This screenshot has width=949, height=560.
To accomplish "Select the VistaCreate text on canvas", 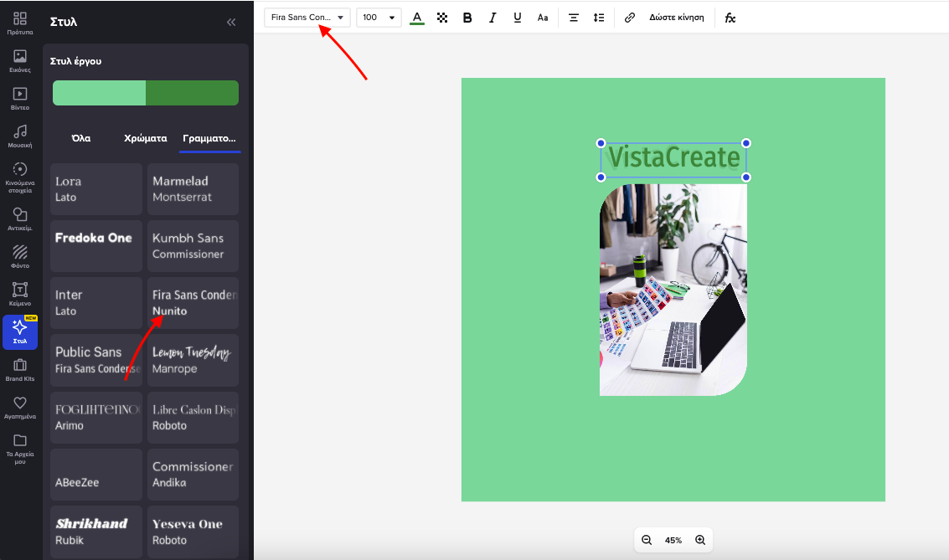I will pyautogui.click(x=673, y=158).
